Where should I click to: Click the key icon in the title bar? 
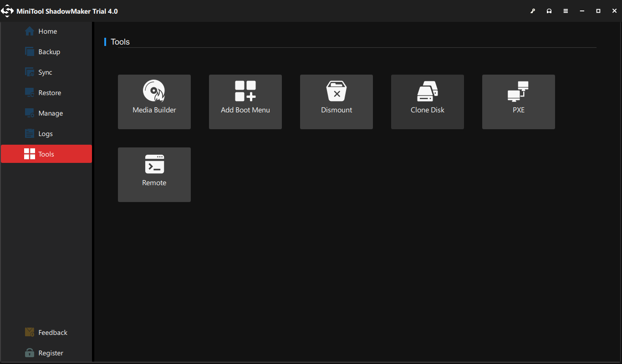coord(533,11)
